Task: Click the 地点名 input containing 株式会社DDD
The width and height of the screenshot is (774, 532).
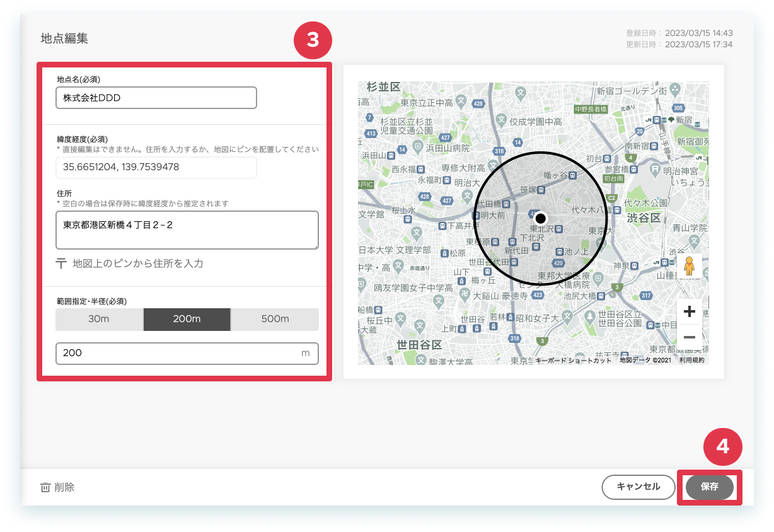Action: tap(156, 98)
